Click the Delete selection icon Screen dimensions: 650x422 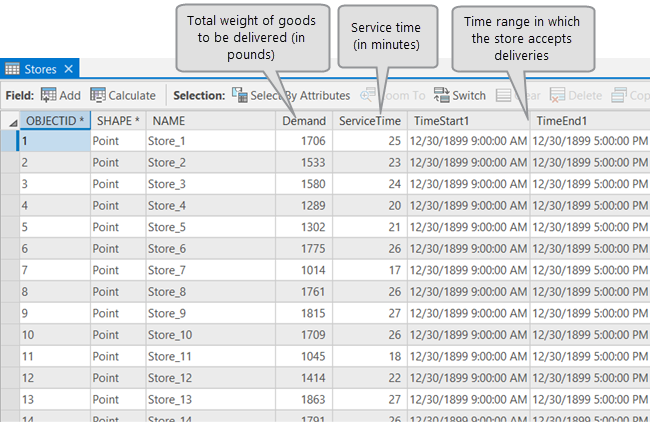pyautogui.click(x=557, y=96)
